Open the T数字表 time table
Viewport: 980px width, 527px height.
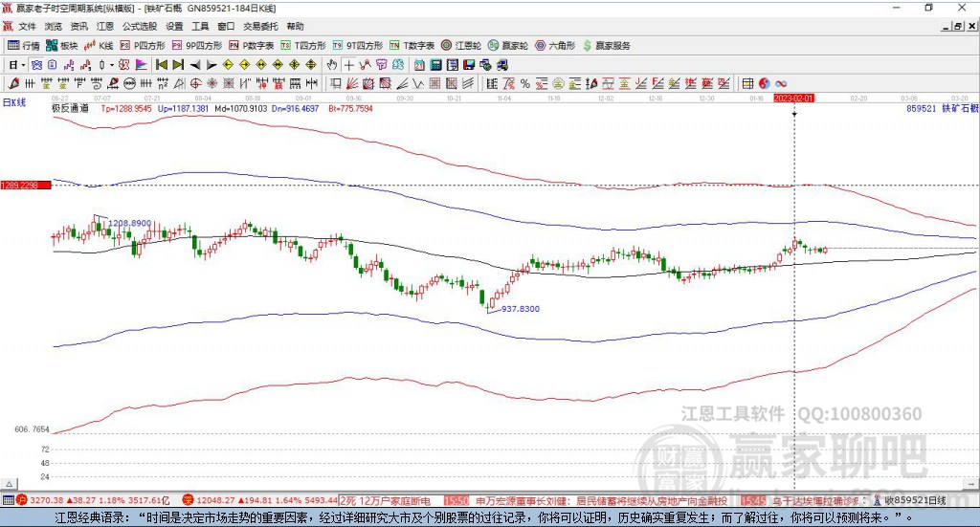pyautogui.click(x=412, y=46)
